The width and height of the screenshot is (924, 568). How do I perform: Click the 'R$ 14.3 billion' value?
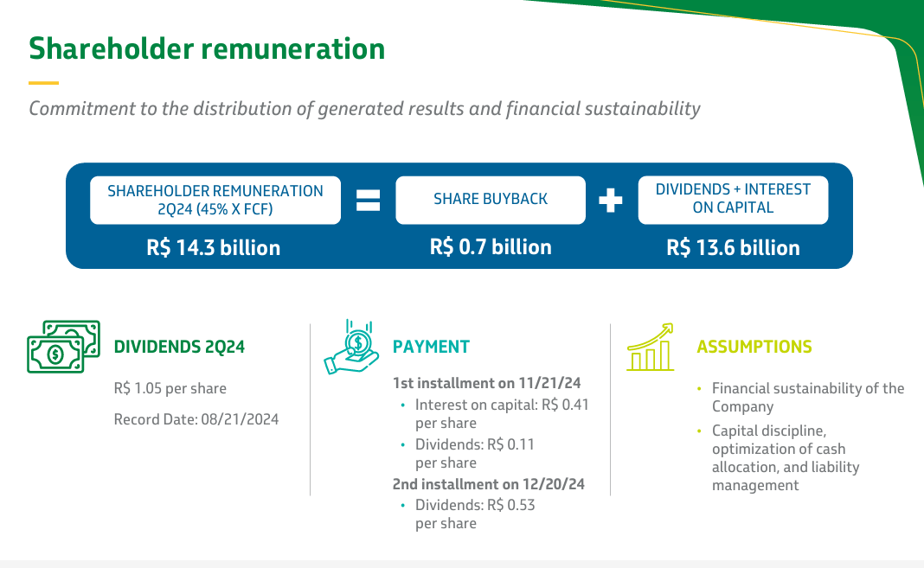pos(214,248)
